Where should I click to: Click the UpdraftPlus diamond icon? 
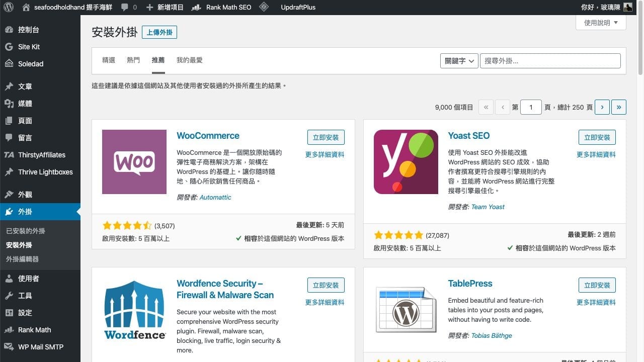pos(264,7)
